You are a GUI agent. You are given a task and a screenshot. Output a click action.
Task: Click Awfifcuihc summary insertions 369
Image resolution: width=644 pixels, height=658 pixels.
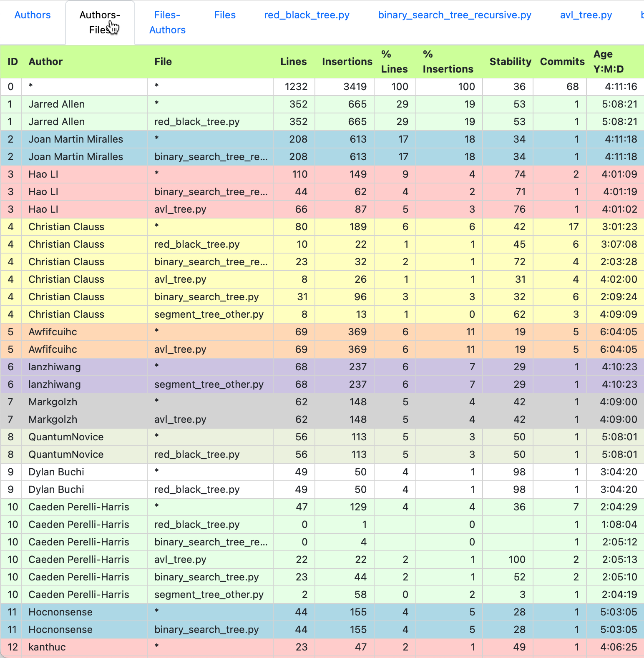coord(358,332)
